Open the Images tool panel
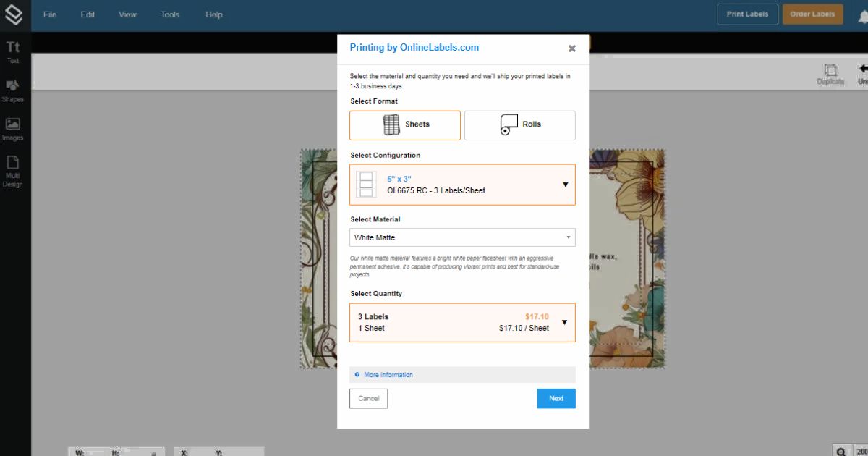The width and height of the screenshot is (868, 456). 13,129
